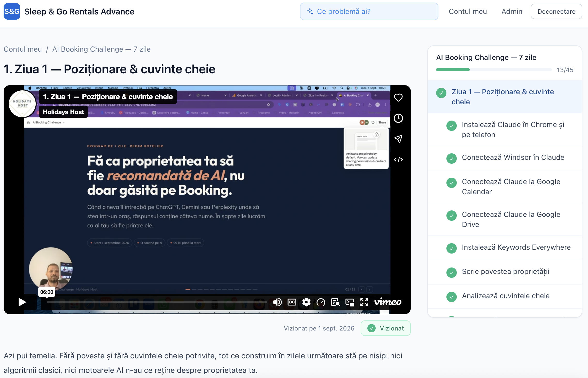The image size is (588, 378).
Task: Like the video with the heart icon
Action: [x=398, y=98]
